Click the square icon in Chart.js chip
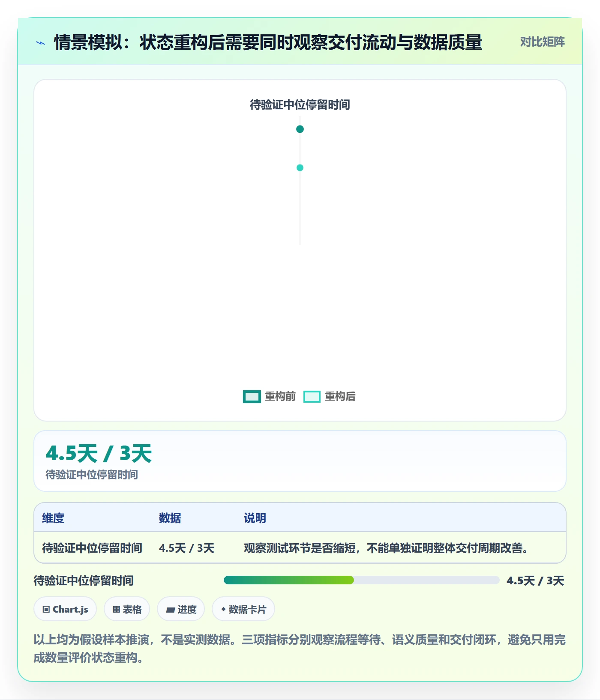 [x=46, y=609]
